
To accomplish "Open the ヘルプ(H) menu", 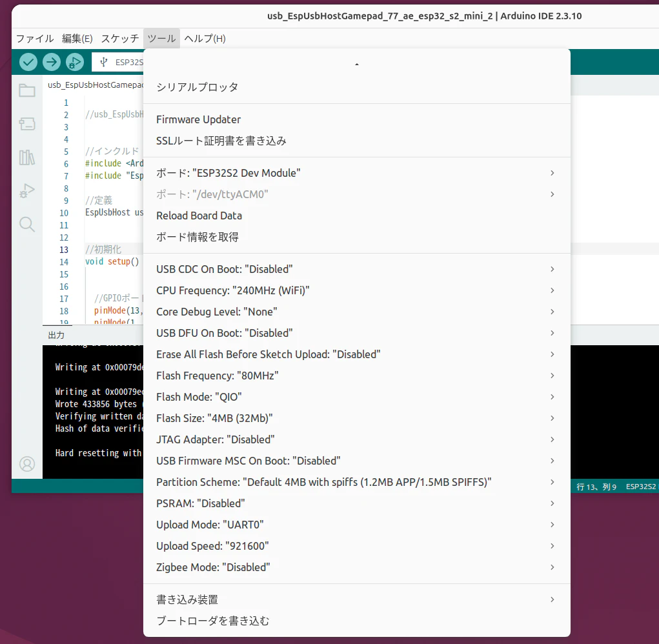I will 205,39.
